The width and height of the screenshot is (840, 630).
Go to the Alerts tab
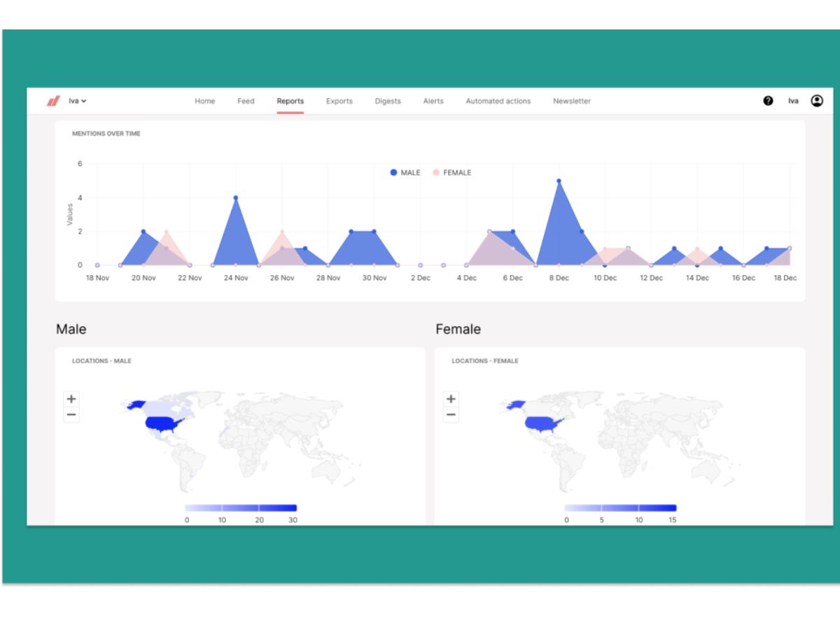tap(433, 101)
